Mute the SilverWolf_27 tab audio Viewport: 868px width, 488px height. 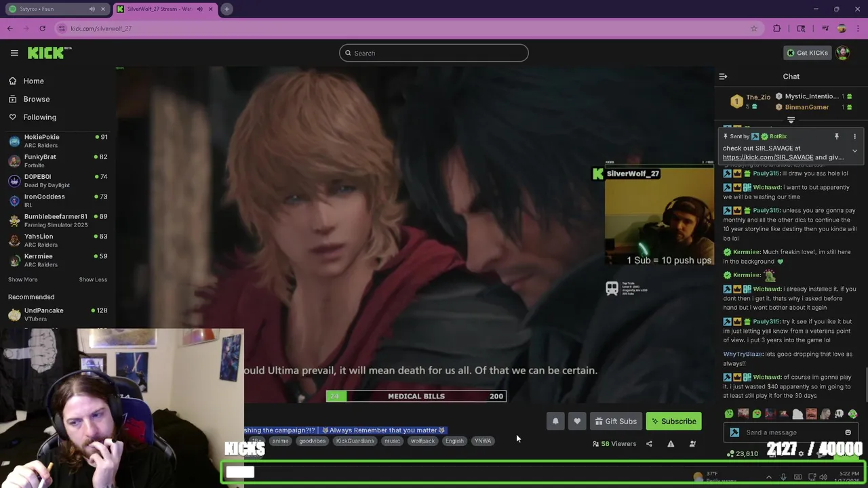click(x=199, y=9)
